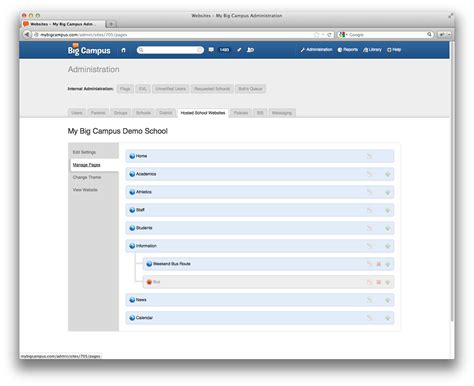
Task: Open Manage Pages in the left sidebar
Action: pos(87,165)
